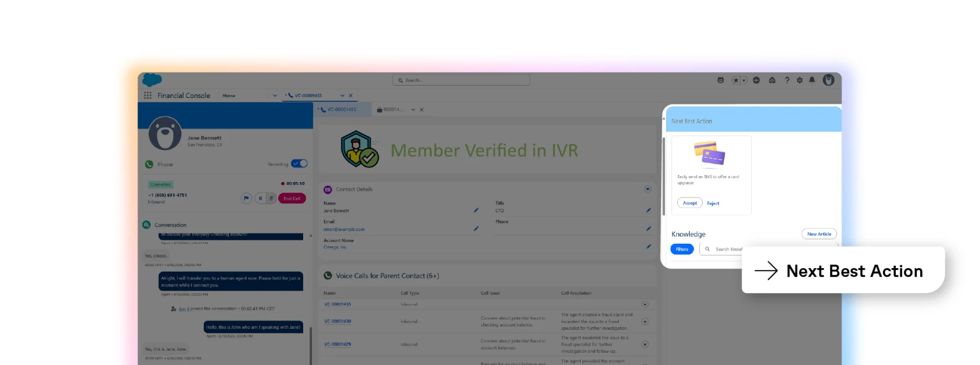The height and width of the screenshot is (365, 980).
Task: Click Jane Bennett's bear avatar
Action: tap(165, 134)
